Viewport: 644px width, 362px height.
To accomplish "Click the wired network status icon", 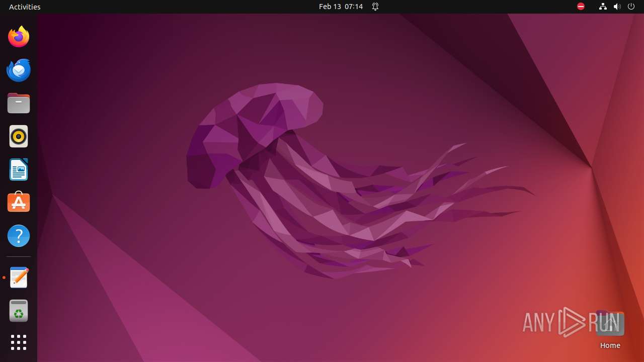I will pyautogui.click(x=603, y=7).
